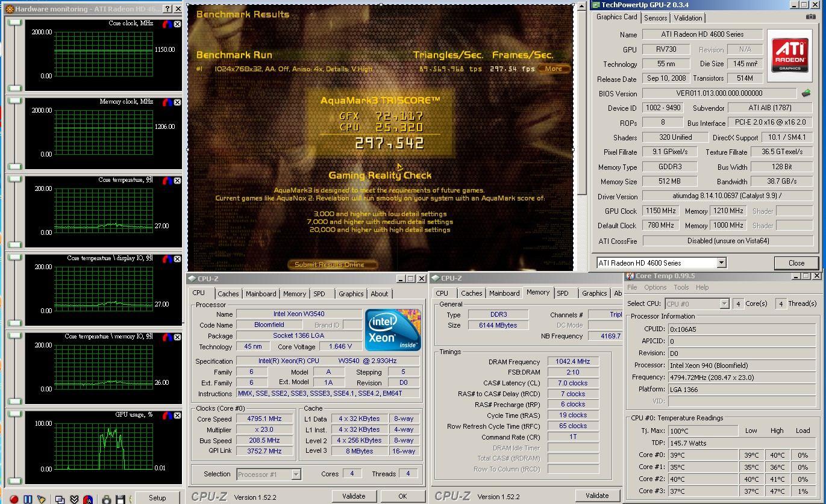The image size is (826, 504).
Task: Remove the Memory clock graph with its X
Action: [x=177, y=102]
